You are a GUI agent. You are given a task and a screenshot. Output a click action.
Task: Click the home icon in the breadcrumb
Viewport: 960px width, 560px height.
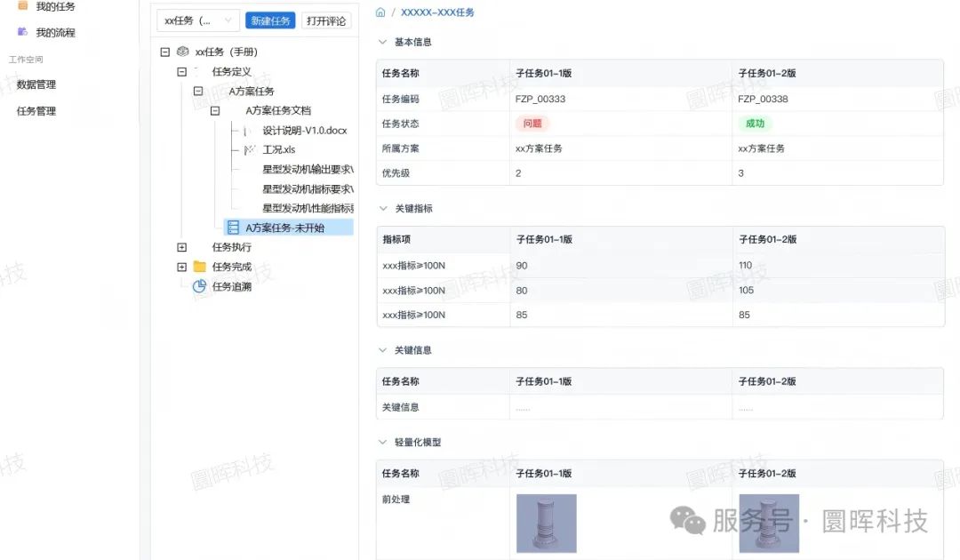tap(380, 12)
